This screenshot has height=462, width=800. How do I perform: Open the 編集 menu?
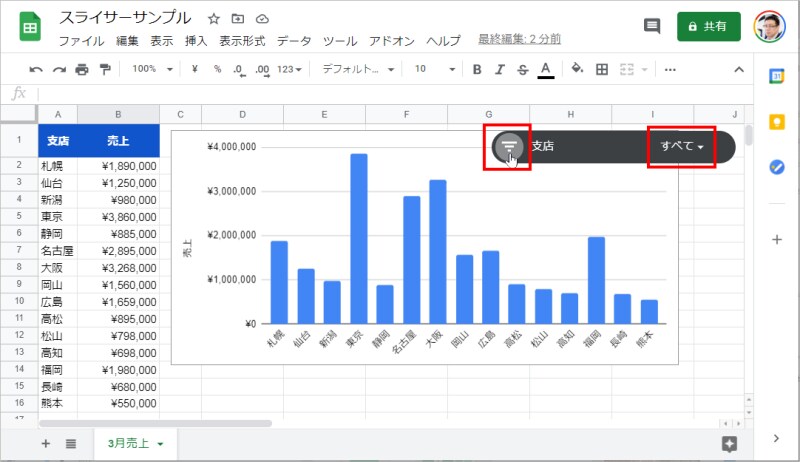tap(127, 41)
